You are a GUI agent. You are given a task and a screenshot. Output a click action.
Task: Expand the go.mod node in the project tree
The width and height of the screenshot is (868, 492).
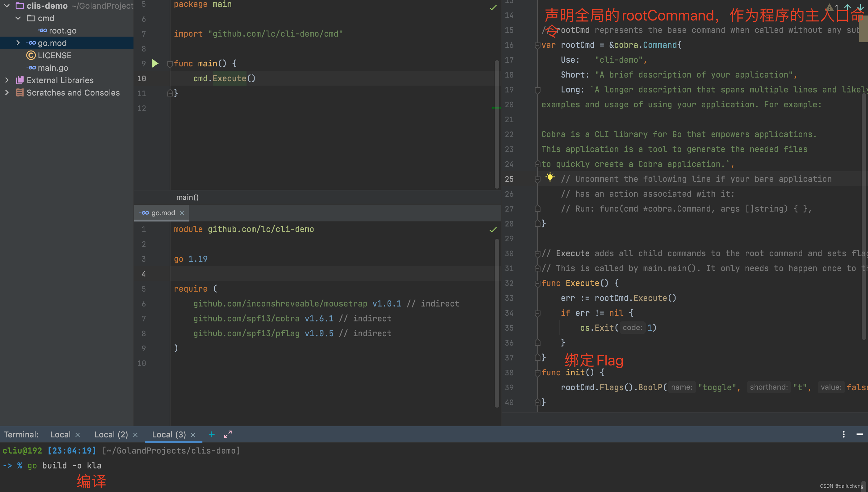[x=18, y=43]
